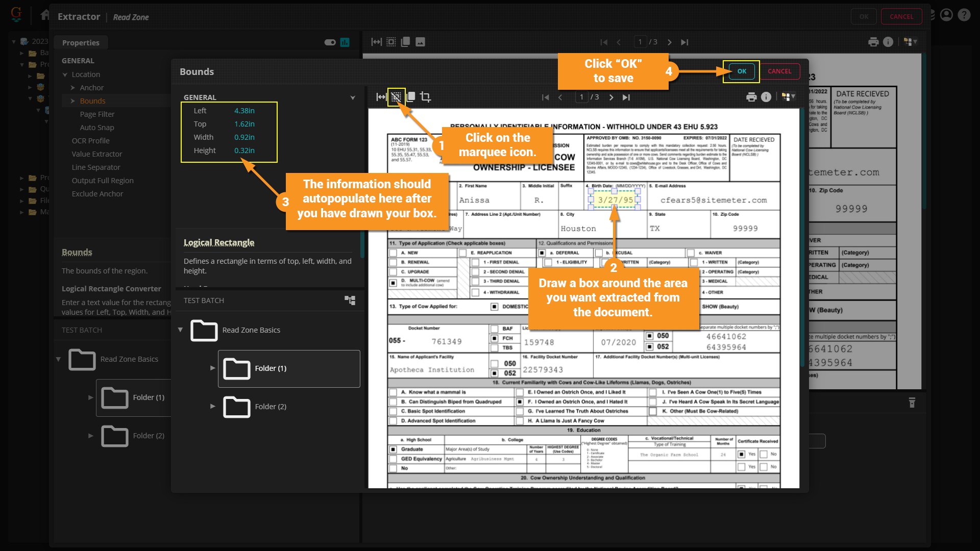Go to next page in Bounds viewer
This screenshot has height=551, width=980.
tap(611, 97)
